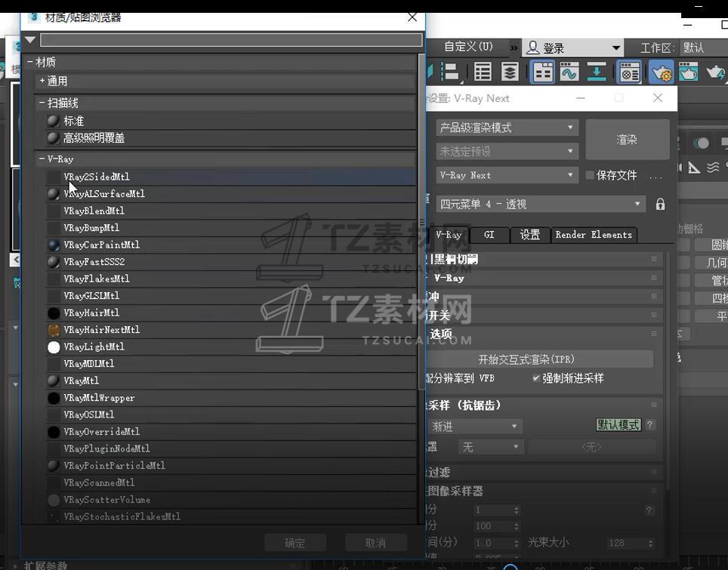Select the 高级照明覆盖 material row
This screenshot has width=728, height=570.
[230, 138]
